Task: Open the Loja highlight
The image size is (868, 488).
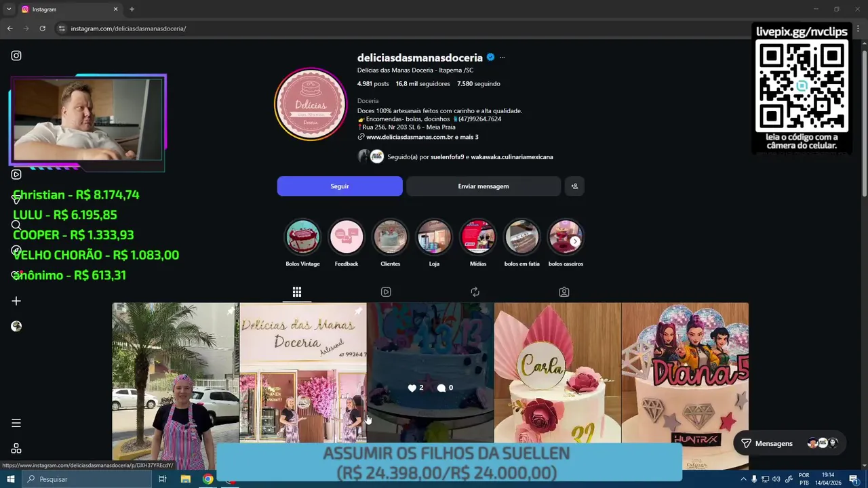Action: [434, 243]
